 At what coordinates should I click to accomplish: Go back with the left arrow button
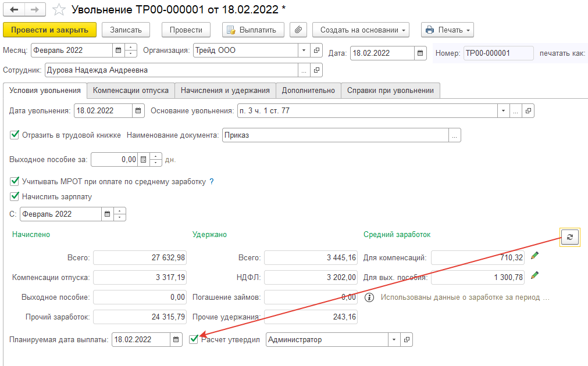14,10
